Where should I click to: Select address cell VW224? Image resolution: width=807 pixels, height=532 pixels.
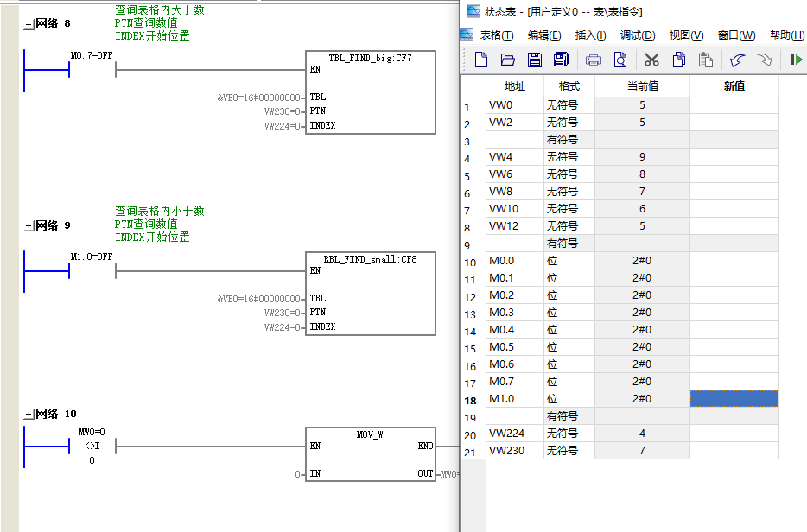coord(515,434)
